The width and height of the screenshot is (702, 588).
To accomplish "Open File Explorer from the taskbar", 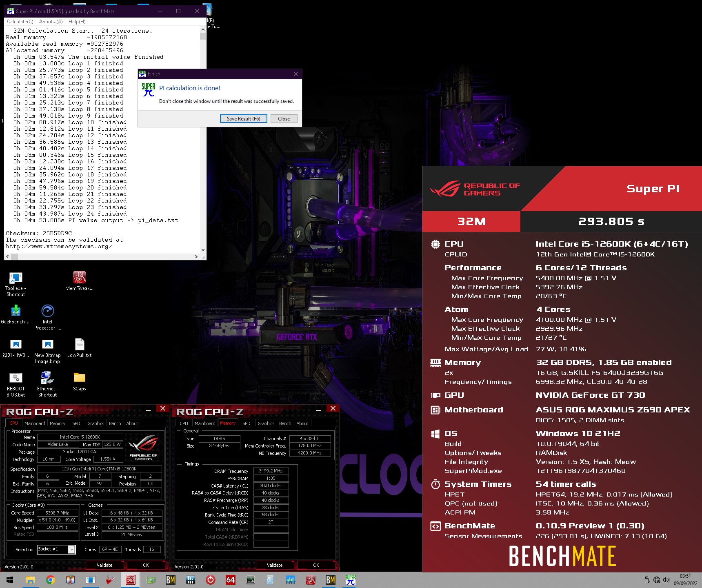I will (30, 580).
